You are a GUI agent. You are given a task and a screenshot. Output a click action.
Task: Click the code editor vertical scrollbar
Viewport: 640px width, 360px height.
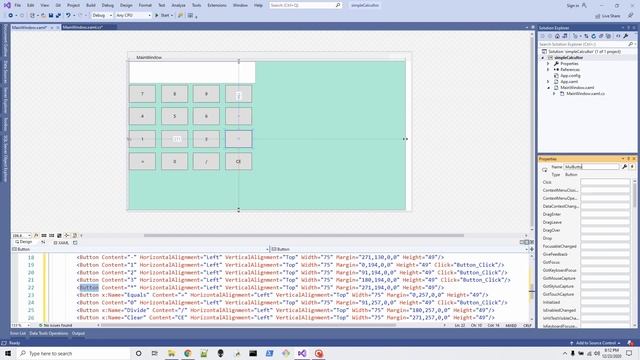tap(531, 287)
